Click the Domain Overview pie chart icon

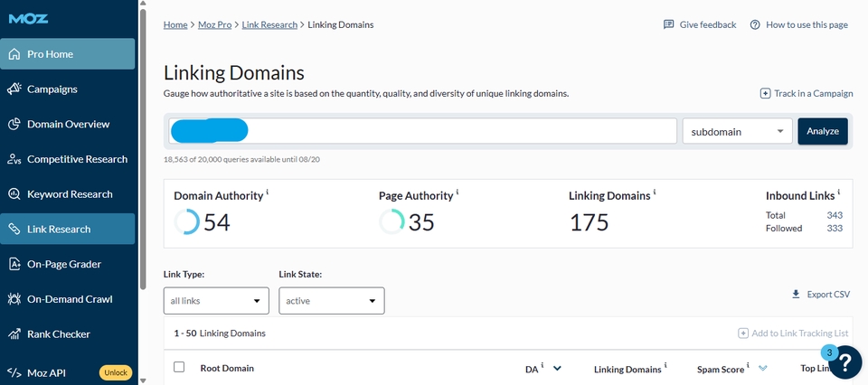point(14,124)
